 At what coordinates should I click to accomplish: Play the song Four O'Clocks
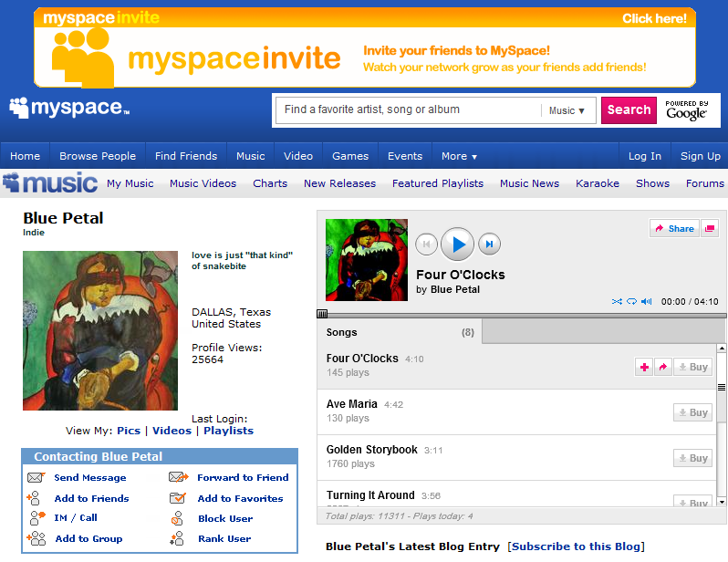pyautogui.click(x=457, y=245)
